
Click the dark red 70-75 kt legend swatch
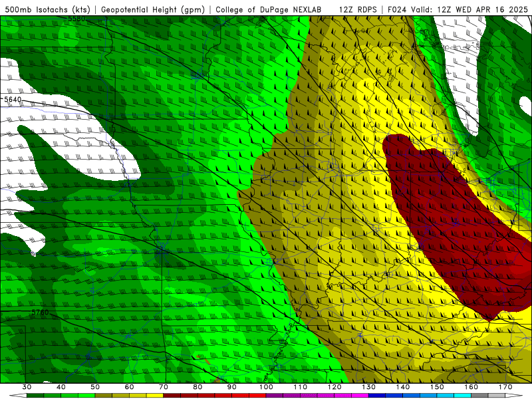pos(172,396)
